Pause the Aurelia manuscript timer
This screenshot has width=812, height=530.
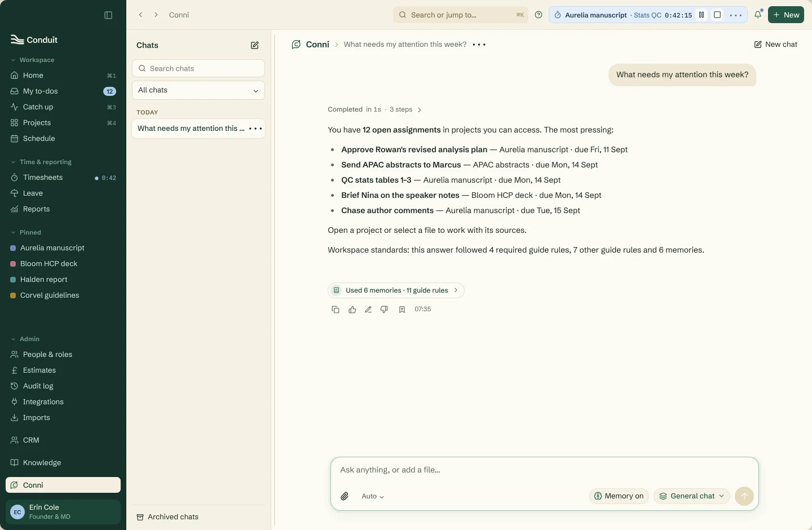pyautogui.click(x=701, y=15)
